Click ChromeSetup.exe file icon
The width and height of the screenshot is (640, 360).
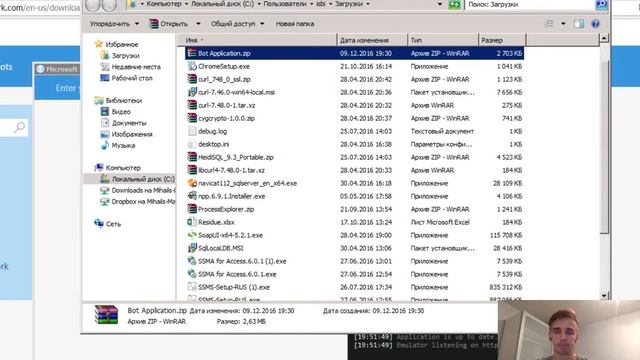(x=192, y=66)
